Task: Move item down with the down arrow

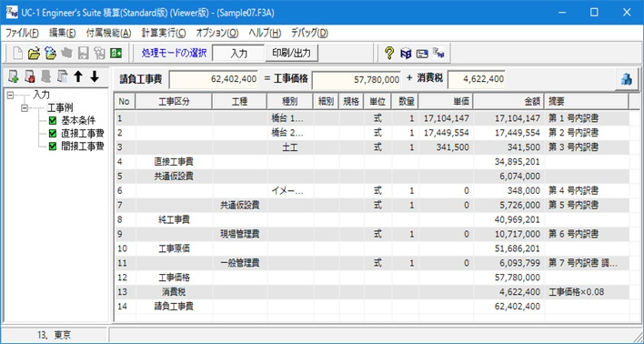Action: pyautogui.click(x=95, y=76)
